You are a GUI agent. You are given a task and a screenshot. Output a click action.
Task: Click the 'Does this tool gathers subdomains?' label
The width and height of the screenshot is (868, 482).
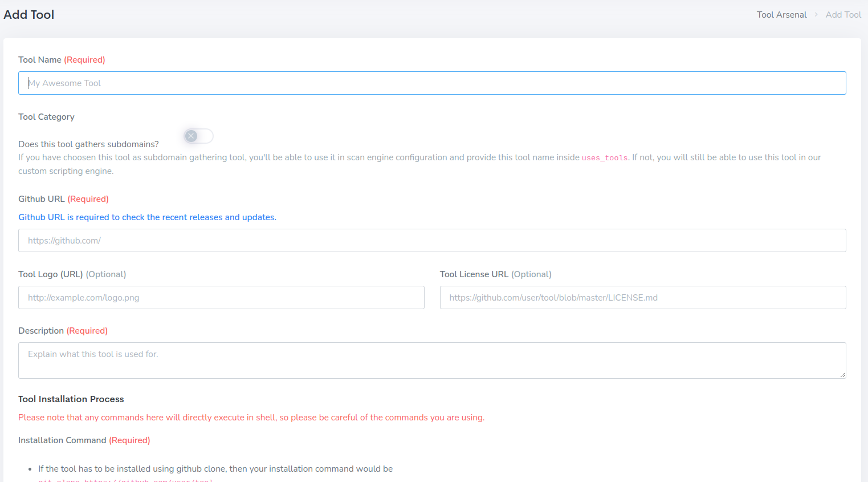pos(88,144)
